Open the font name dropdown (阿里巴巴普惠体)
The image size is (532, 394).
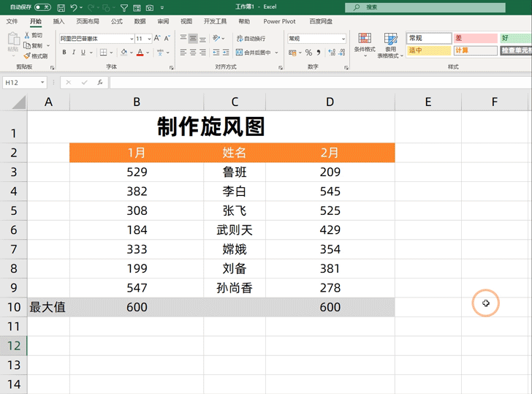pos(132,39)
